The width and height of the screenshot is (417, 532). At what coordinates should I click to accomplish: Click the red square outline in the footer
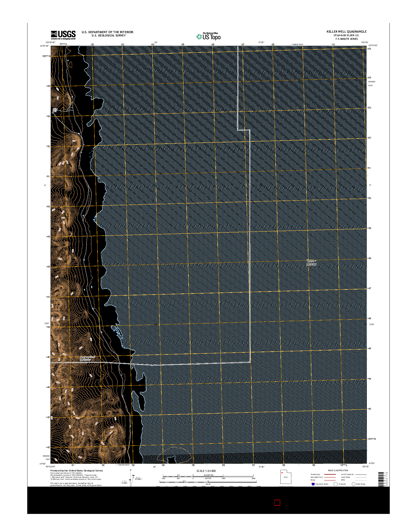[x=277, y=502]
